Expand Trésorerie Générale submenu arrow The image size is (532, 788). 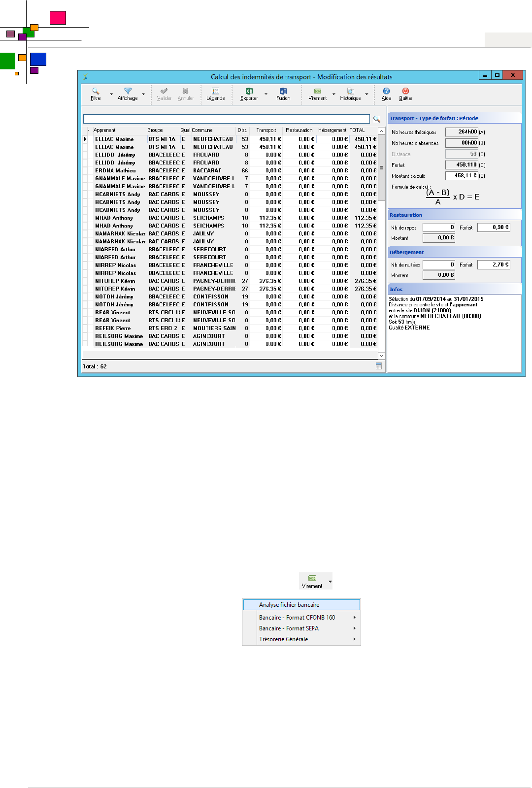354,639
